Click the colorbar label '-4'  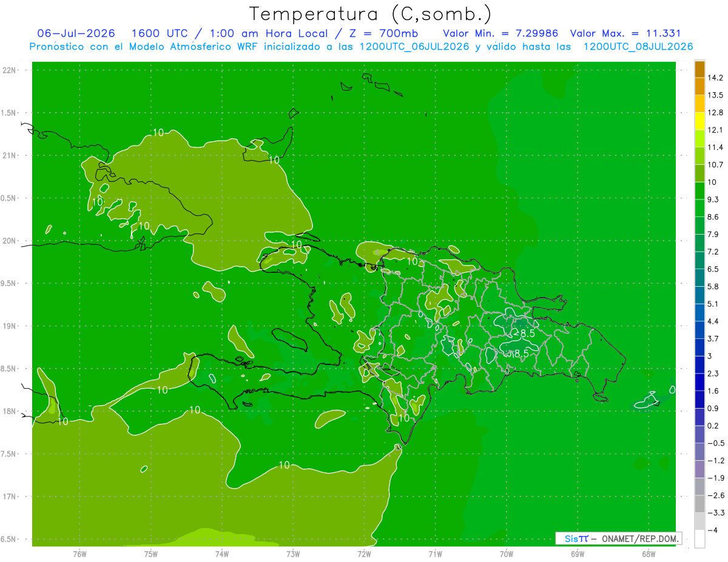(713, 530)
